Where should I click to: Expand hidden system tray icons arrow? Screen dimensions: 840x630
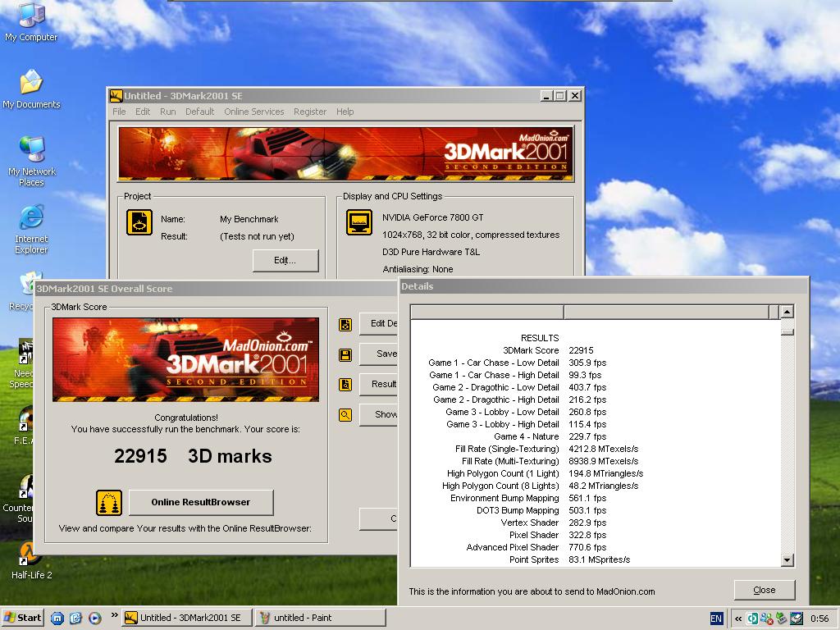[x=738, y=619]
